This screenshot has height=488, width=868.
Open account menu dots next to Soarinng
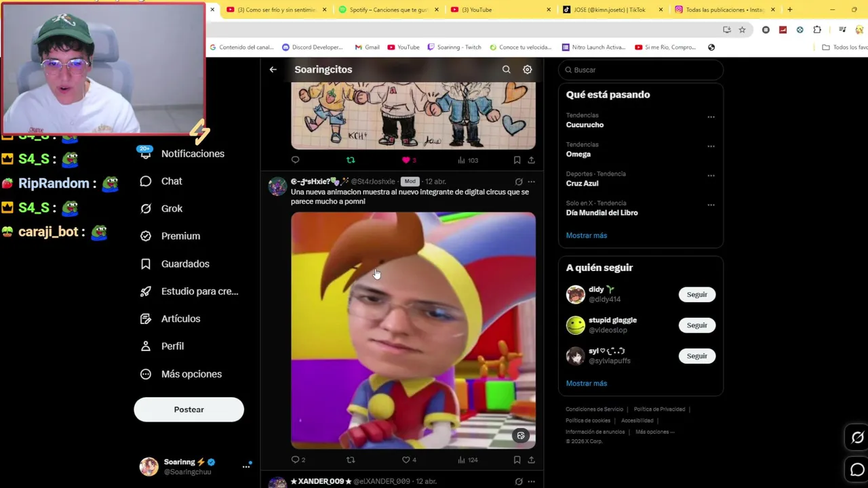[x=246, y=466]
